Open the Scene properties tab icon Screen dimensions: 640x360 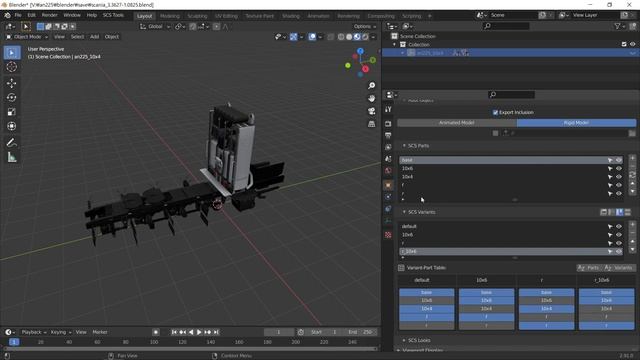[388, 159]
